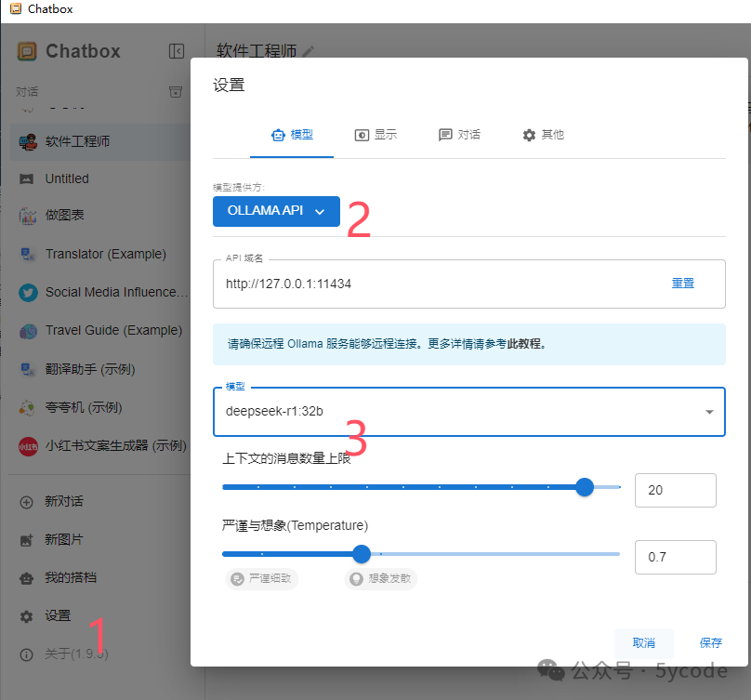Click the archive icon next to 对话
The width and height of the screenshot is (751, 700).
pos(176,91)
